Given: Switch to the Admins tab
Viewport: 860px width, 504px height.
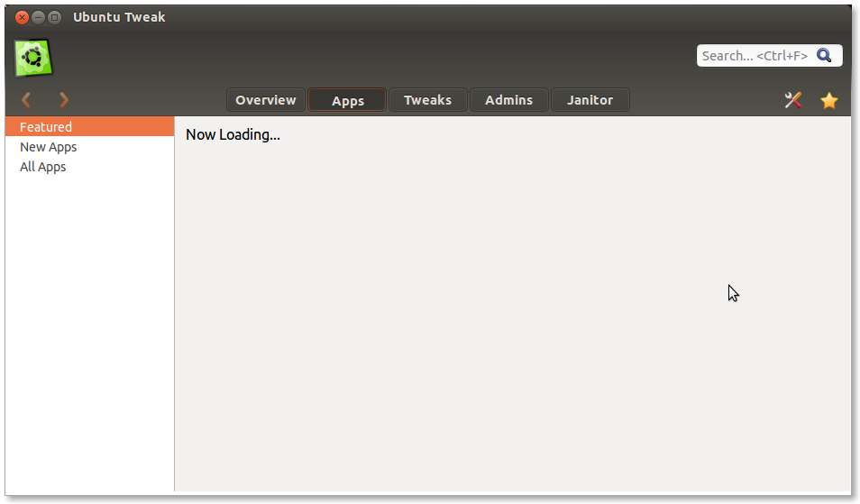Looking at the screenshot, I should click(x=509, y=100).
